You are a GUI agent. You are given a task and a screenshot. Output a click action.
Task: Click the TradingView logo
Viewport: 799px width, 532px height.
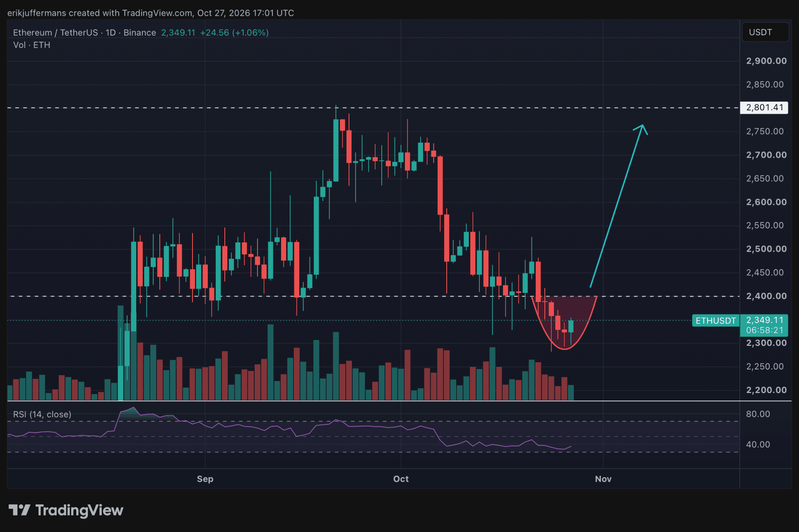(66, 510)
